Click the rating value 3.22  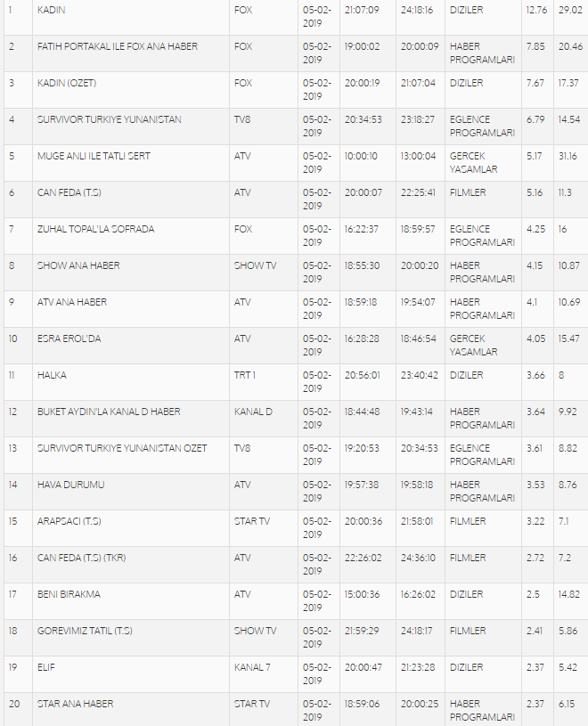tap(535, 522)
